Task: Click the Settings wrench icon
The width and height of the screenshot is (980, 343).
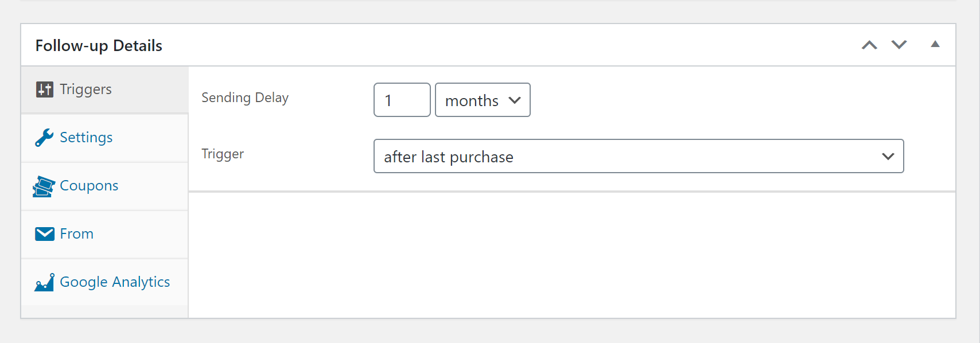Action: click(x=44, y=138)
